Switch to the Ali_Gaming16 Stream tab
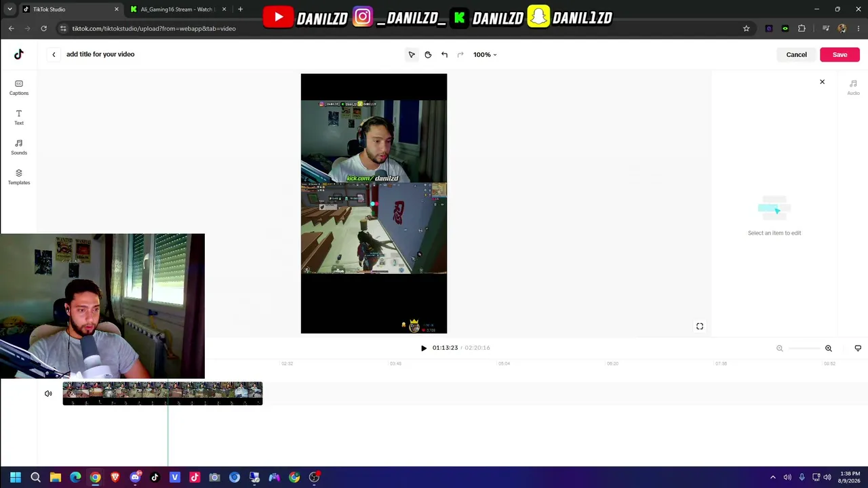Screen dimensions: 868x488 pos(178,9)
